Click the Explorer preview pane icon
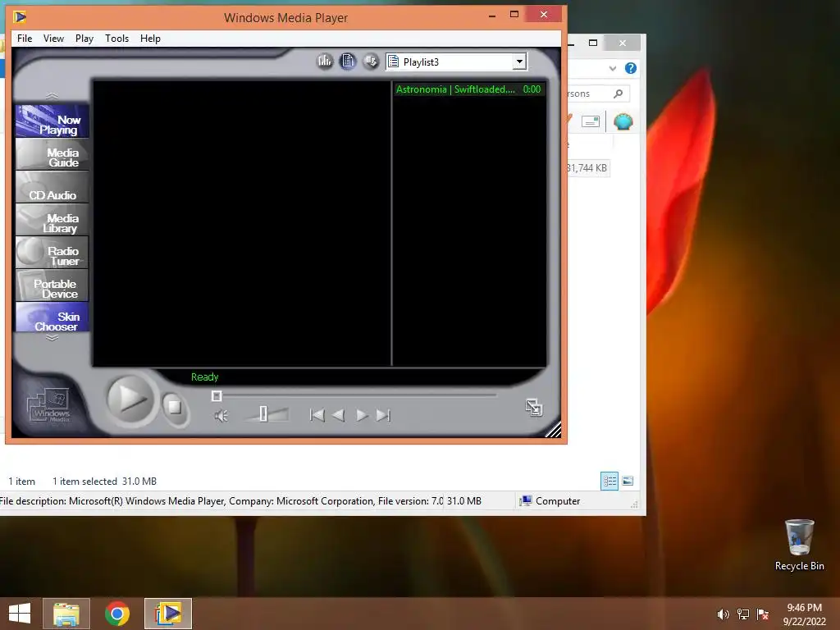The image size is (840, 630). point(591,121)
